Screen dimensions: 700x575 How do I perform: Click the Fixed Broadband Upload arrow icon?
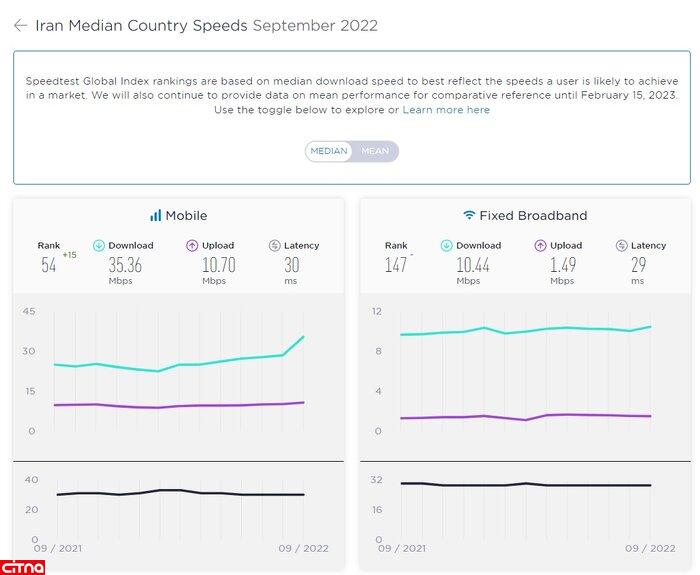[x=540, y=245]
